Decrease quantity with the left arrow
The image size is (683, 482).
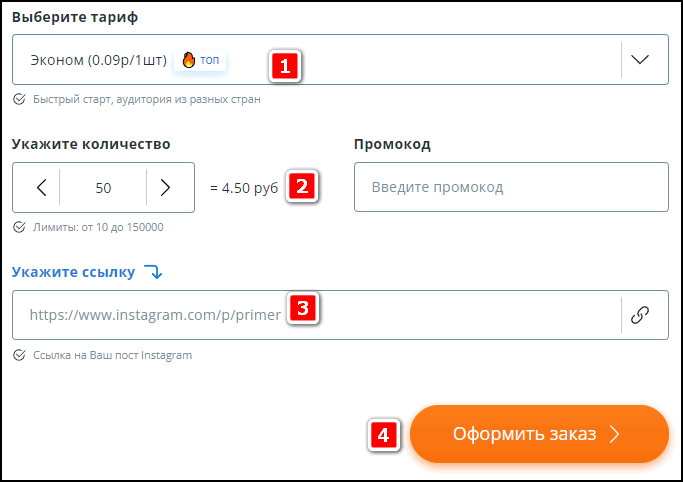click(41, 188)
